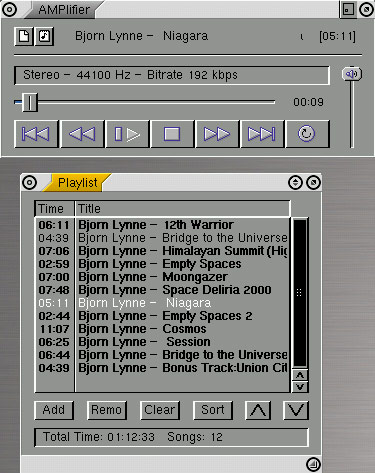
Task: Clear the playlist
Action: (x=160, y=410)
